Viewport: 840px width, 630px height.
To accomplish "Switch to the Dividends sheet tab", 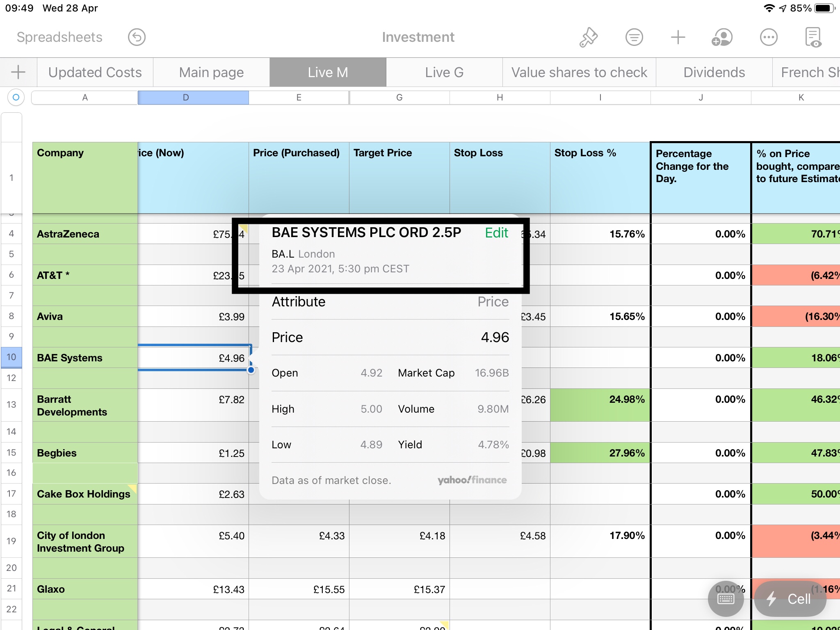I will pyautogui.click(x=714, y=72).
